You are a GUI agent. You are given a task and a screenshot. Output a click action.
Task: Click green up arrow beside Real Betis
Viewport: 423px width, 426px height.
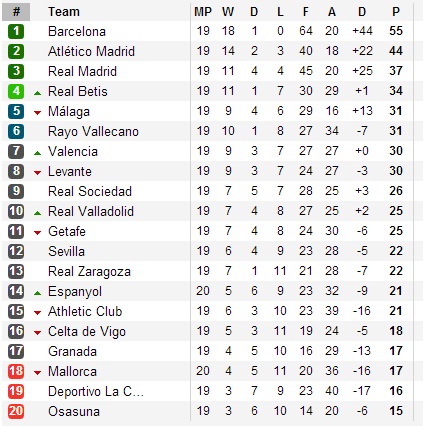coord(38,93)
